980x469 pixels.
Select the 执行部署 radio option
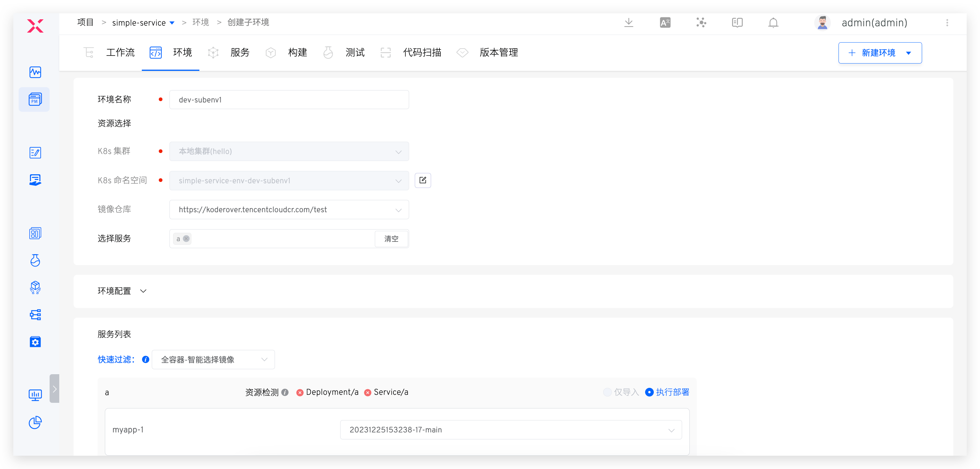667,392
